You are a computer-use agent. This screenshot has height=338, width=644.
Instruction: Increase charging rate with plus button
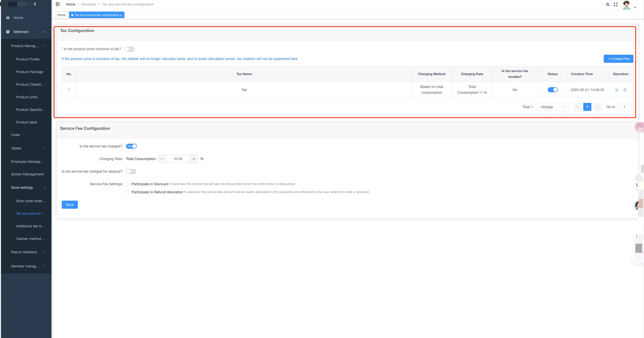[194, 159]
